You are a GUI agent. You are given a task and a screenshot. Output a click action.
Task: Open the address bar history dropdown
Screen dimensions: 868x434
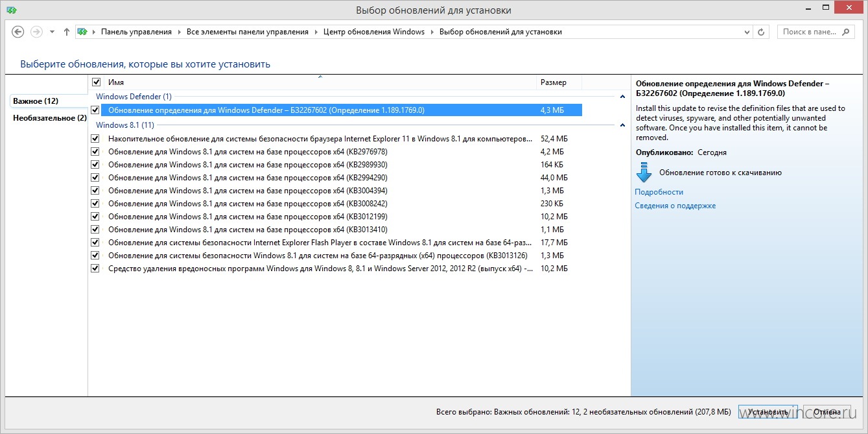tap(747, 32)
